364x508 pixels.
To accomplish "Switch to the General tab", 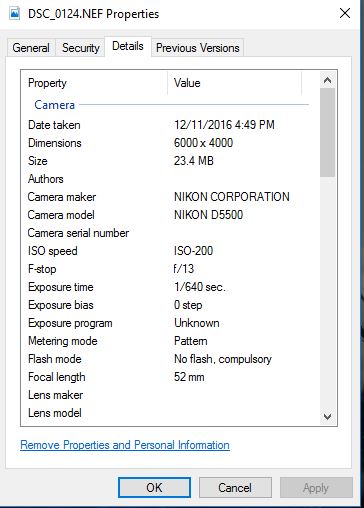I will [x=31, y=48].
